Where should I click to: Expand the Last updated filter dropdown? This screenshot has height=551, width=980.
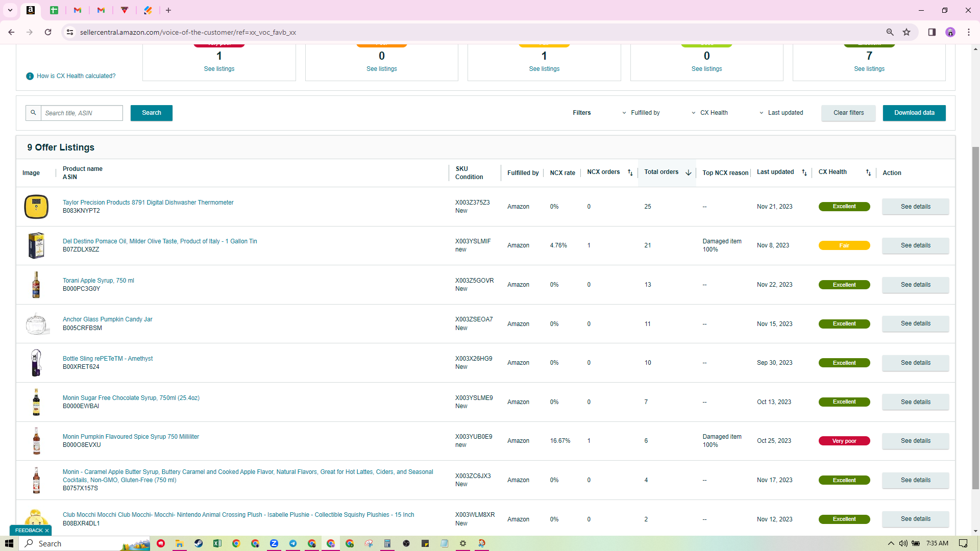pos(781,113)
